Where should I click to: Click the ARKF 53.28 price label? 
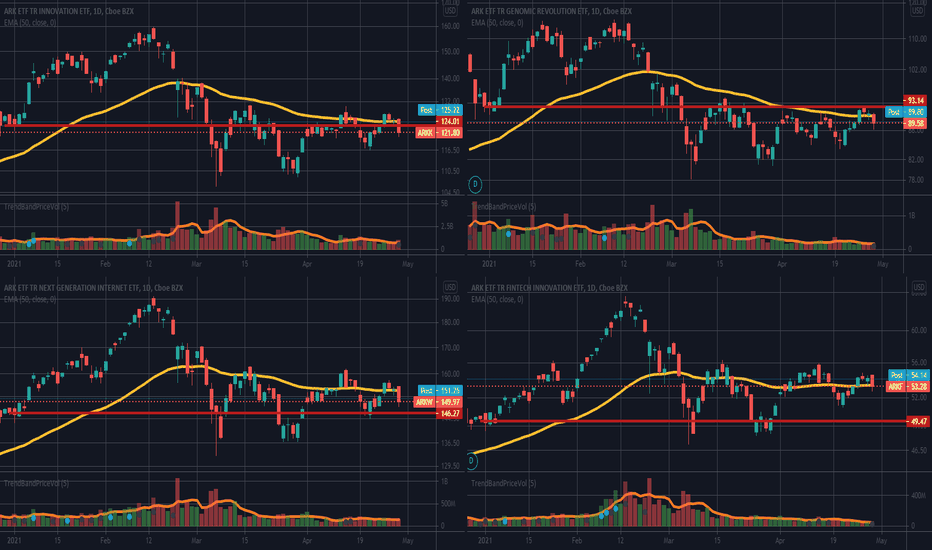907,386
